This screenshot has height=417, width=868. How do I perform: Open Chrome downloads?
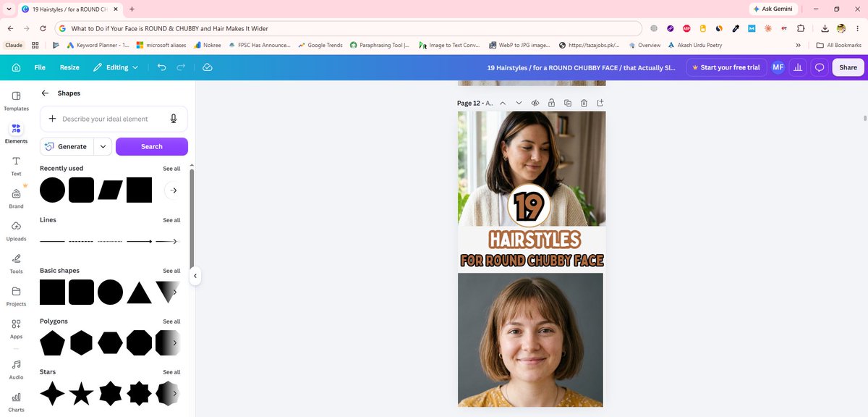pos(825,28)
